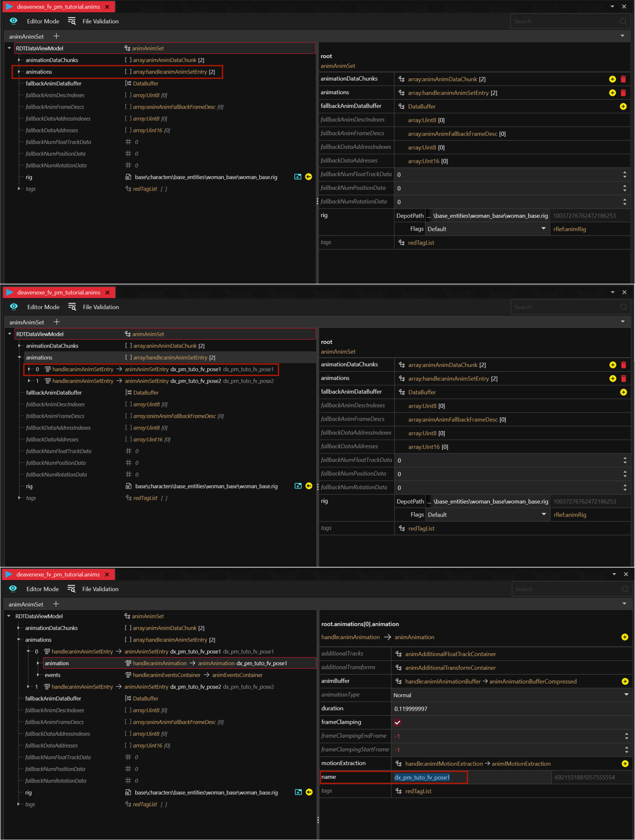Screen dimensions: 635x840
Task: Delete animationDataChunks via trash icon, top panel
Action: (x=623, y=79)
